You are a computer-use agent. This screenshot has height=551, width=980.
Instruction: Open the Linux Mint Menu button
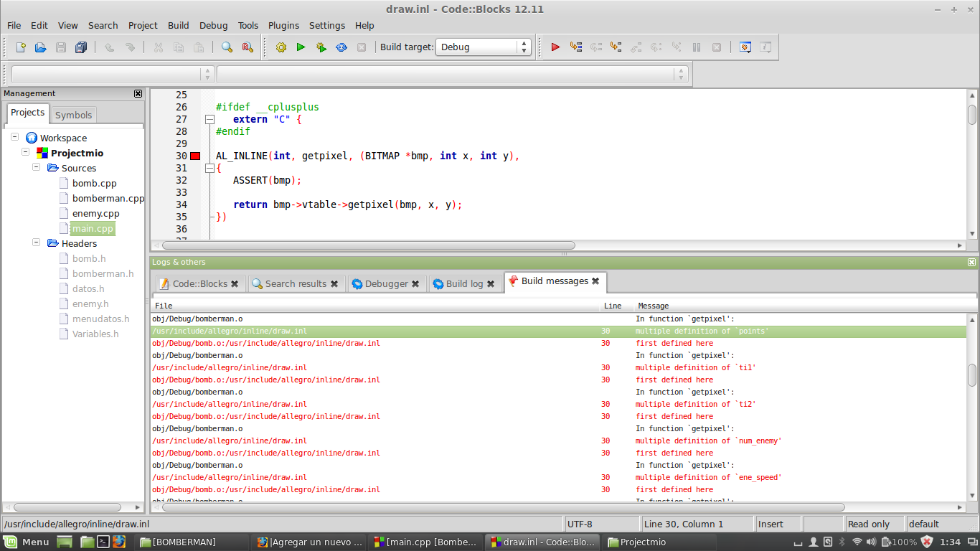[27, 542]
